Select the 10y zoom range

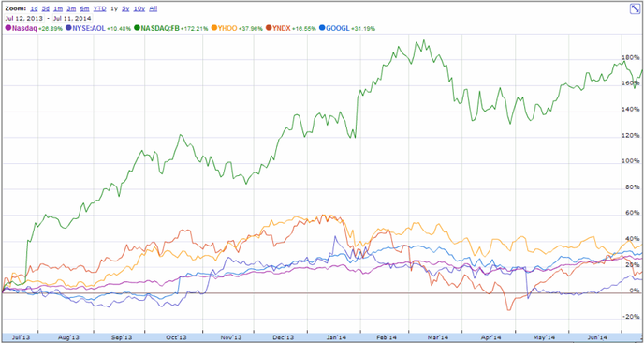pyautogui.click(x=139, y=8)
